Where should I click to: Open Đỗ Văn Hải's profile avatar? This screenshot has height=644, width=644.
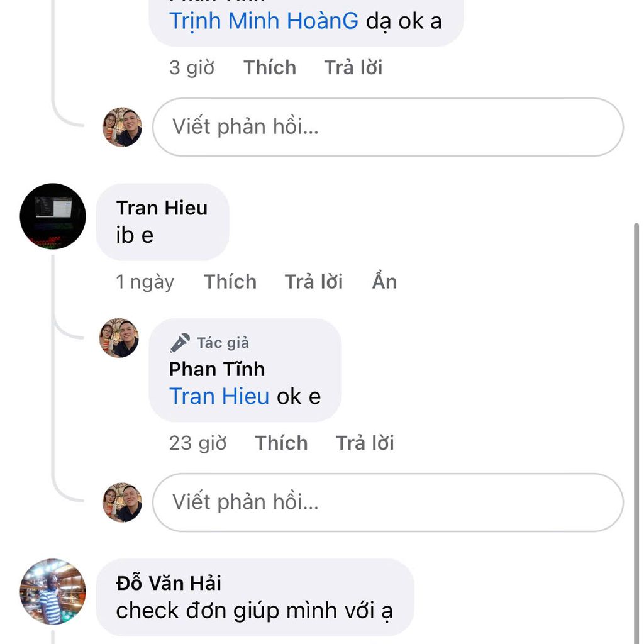[x=53, y=591]
